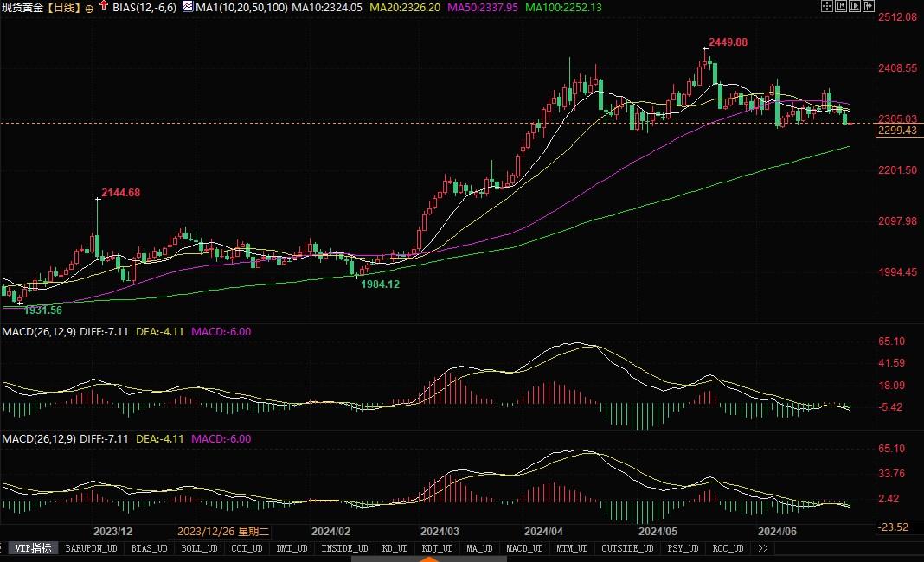Click the 2449.88 high price marker
924x562 pixels.
coord(728,42)
